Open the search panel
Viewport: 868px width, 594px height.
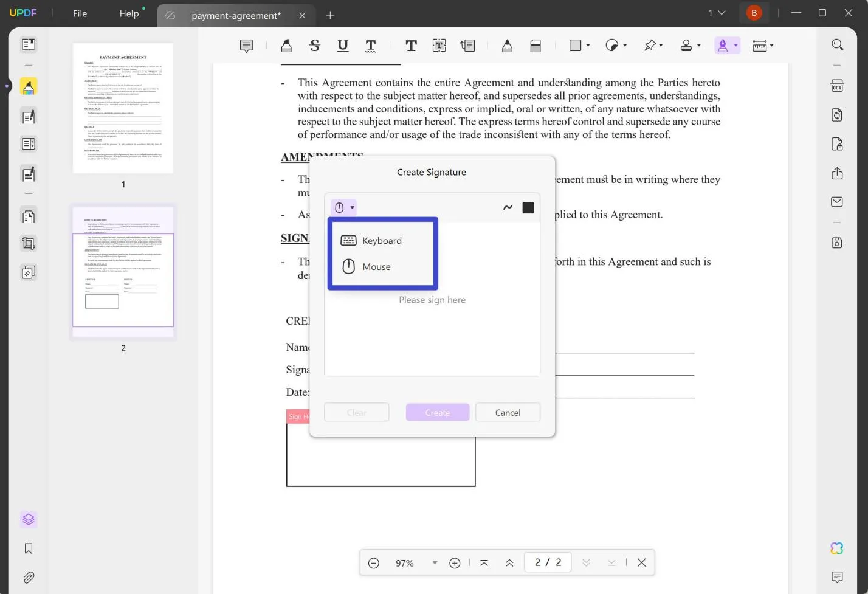(x=836, y=44)
